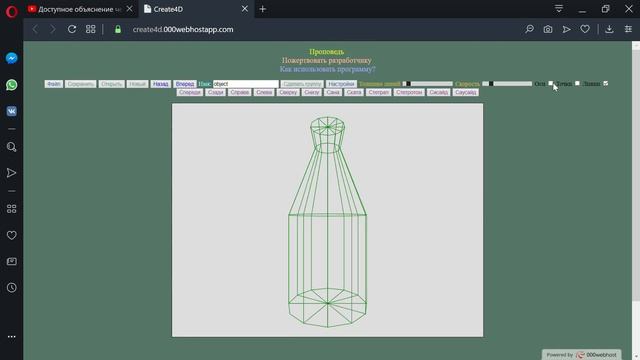Select the 'Справа' right view
The height and width of the screenshot is (360, 640).
[240, 93]
